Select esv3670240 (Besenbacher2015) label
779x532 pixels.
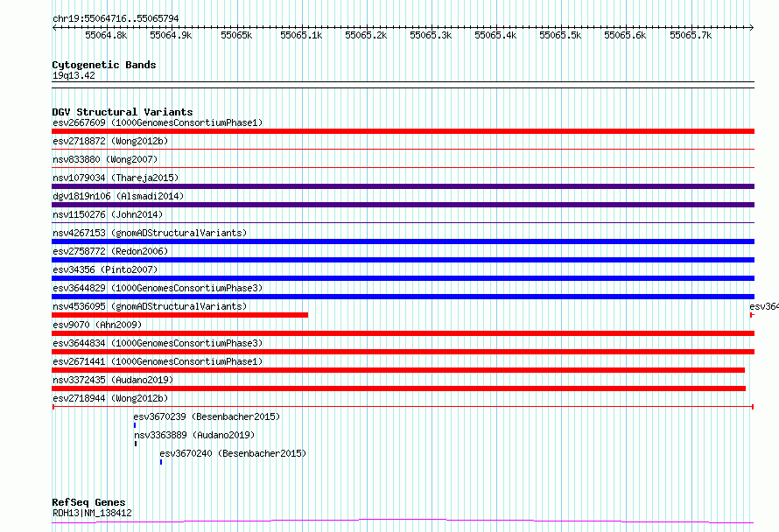[x=233, y=453]
